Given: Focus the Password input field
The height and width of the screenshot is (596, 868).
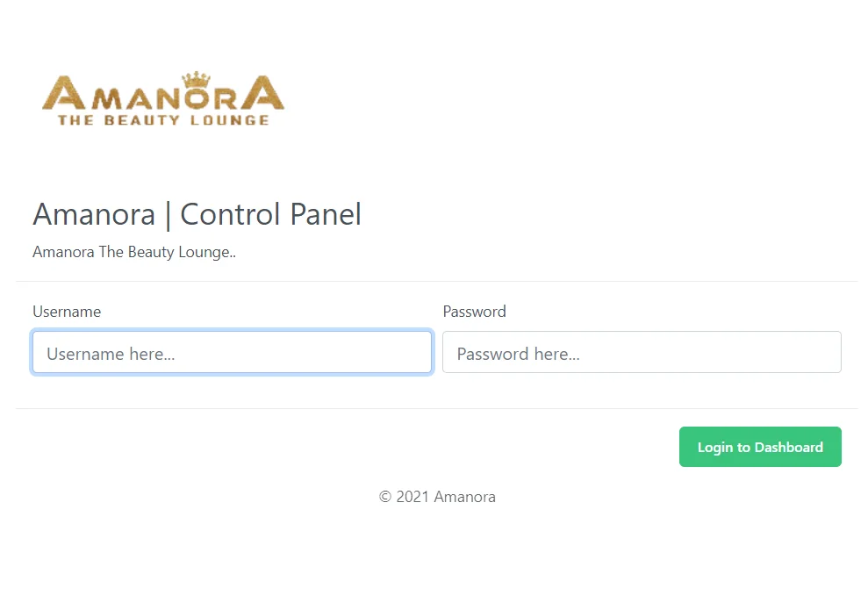Looking at the screenshot, I should point(642,352).
